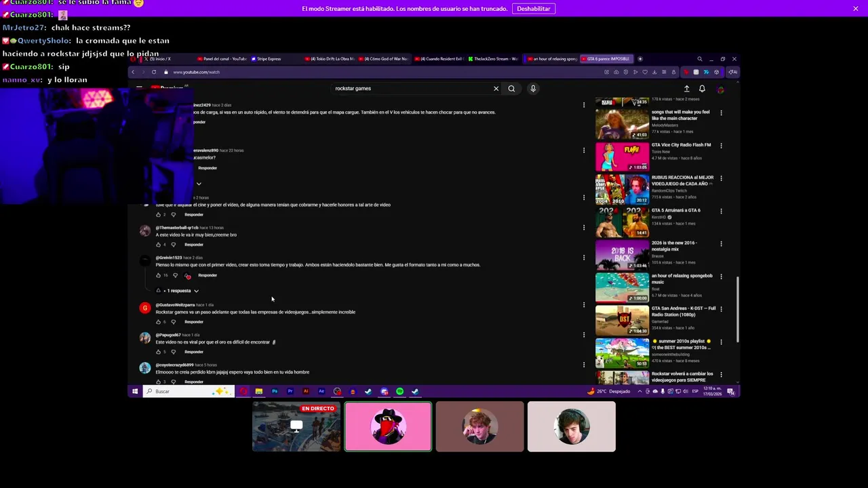868x488 pixels.
Task: Open the browser tab search icon
Action: (x=700, y=59)
